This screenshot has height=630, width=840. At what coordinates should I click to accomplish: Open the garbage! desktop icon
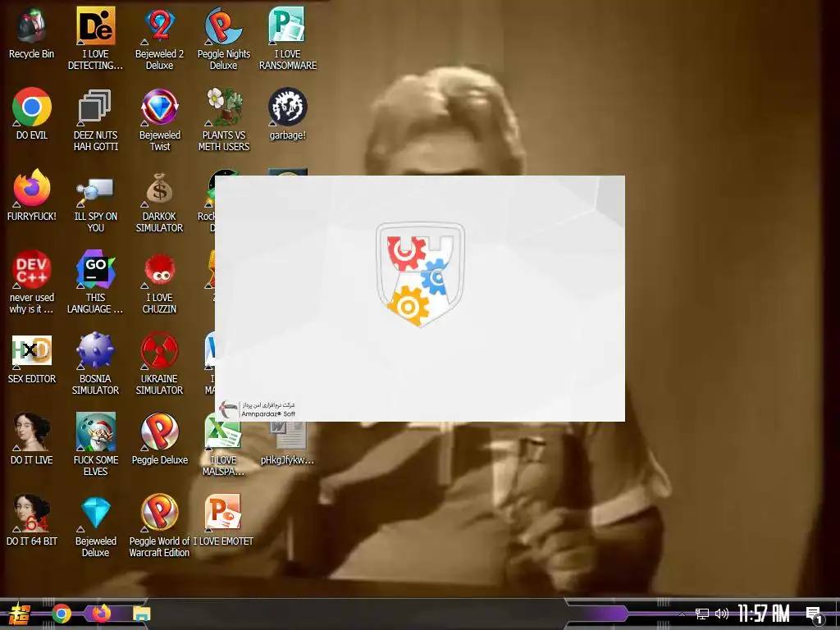click(287, 107)
